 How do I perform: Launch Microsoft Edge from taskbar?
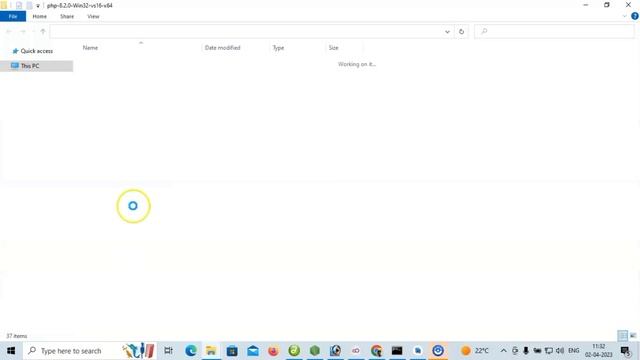pyautogui.click(x=191, y=351)
